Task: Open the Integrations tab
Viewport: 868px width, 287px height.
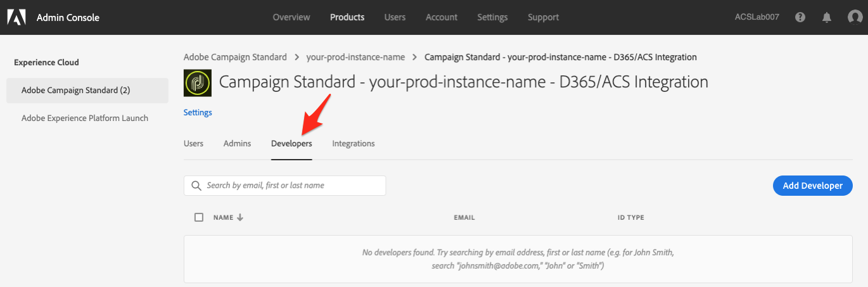Action: (x=353, y=144)
